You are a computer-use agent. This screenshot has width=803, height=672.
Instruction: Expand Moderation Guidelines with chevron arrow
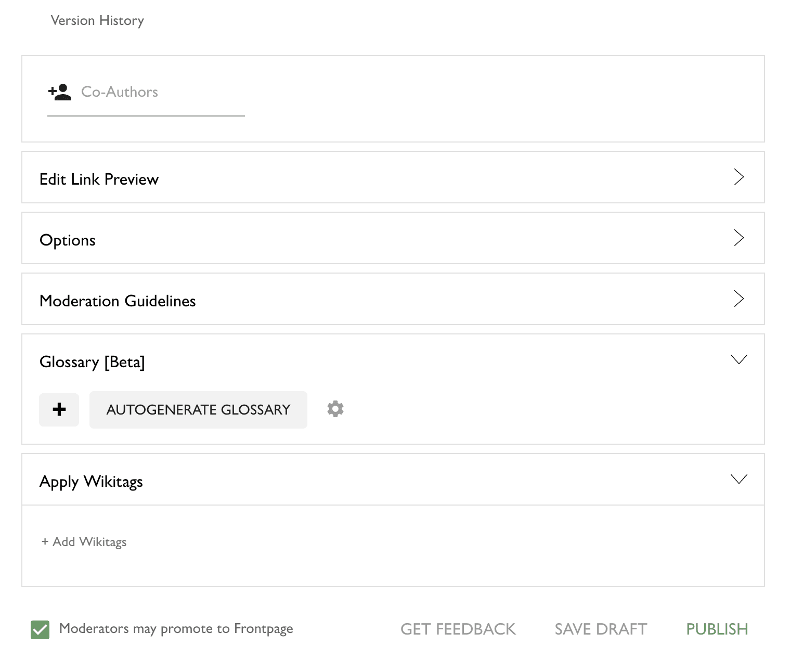(739, 299)
